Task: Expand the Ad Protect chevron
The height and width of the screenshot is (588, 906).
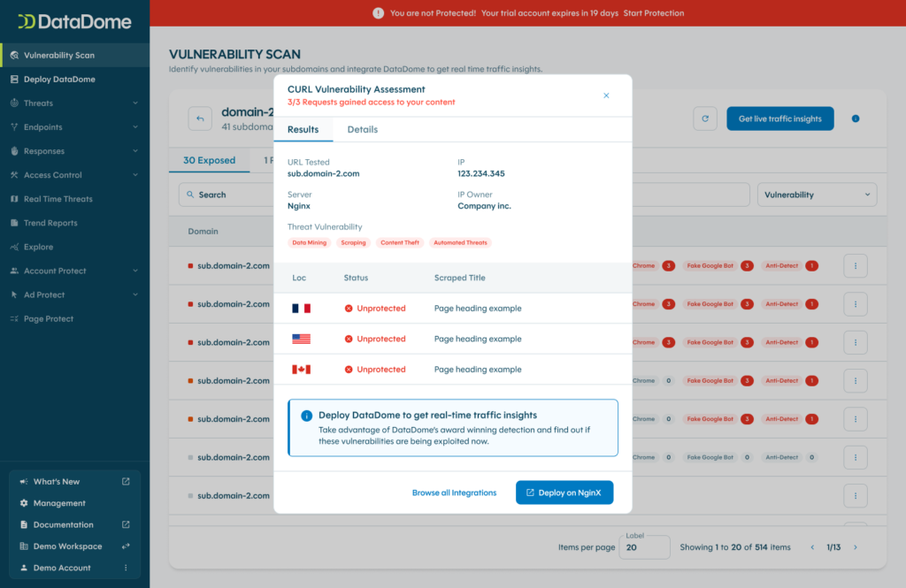Action: tap(135, 294)
